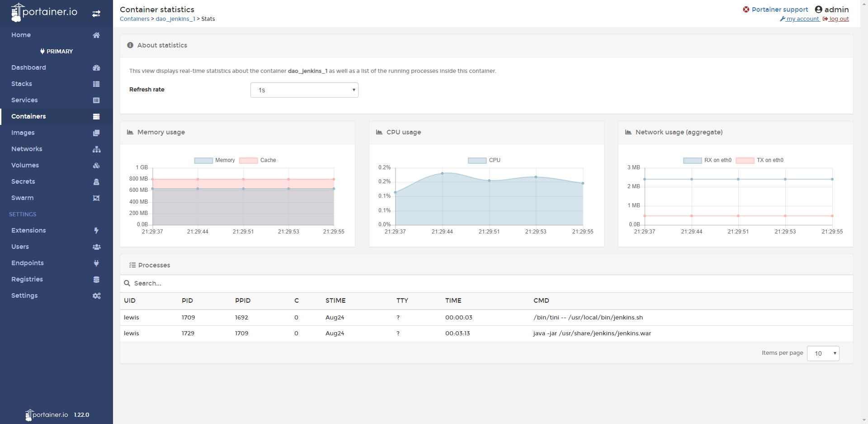Click the admin user avatar icon
The height and width of the screenshot is (424, 868).
[818, 10]
